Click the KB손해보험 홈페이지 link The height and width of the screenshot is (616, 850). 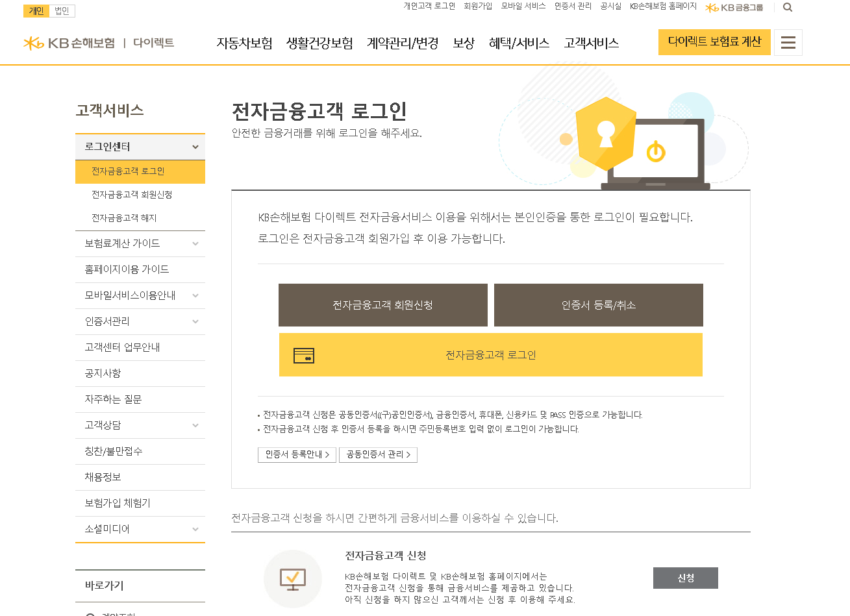pyautogui.click(x=663, y=6)
